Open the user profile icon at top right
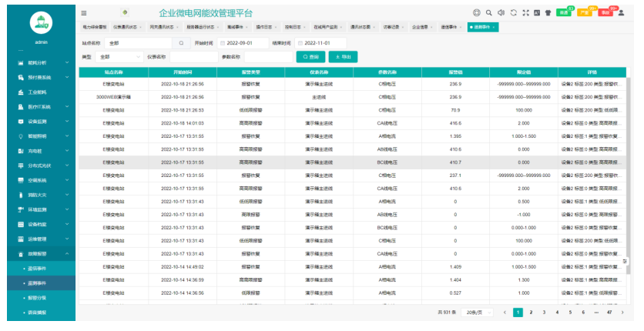The width and height of the screenshot is (644, 331). tap(622, 13)
